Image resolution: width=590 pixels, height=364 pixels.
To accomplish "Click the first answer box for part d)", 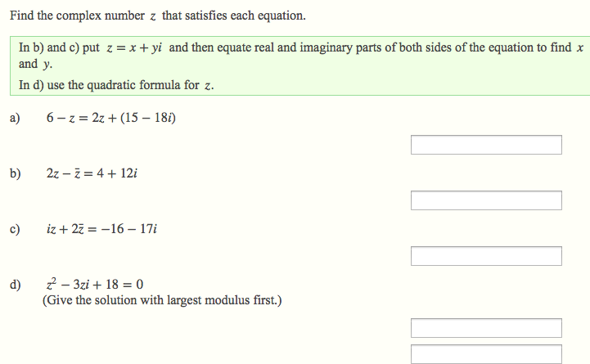I will (x=486, y=328).
